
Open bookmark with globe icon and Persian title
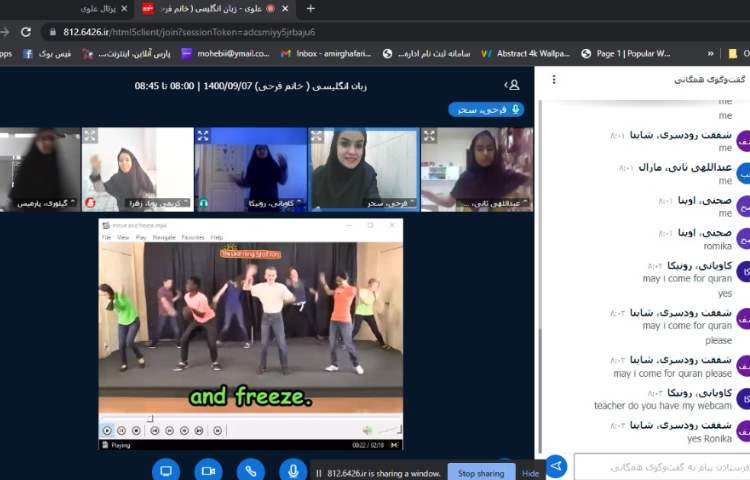tap(426, 54)
